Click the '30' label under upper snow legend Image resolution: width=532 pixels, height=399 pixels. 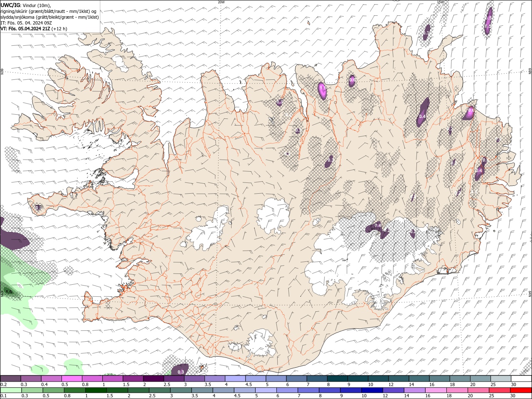coord(514,384)
